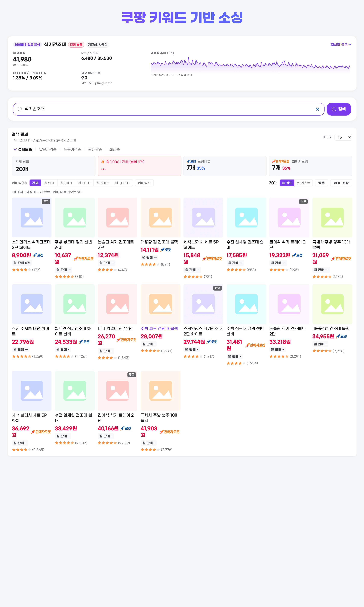Click 판매자로켓 badge next to 26,270원 price
Image resolution: width=364 pixels, height=607 pixels.
point(127,340)
